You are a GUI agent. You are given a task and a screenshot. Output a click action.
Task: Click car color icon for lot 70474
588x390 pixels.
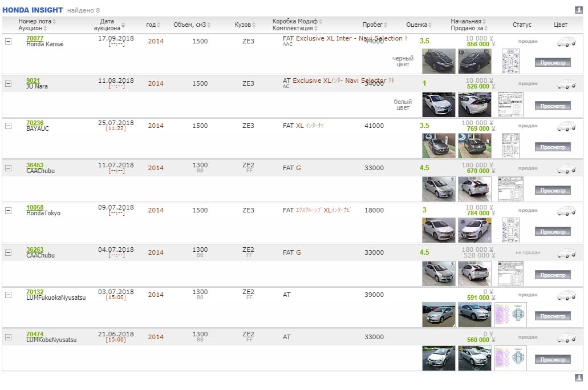[x=566, y=337]
